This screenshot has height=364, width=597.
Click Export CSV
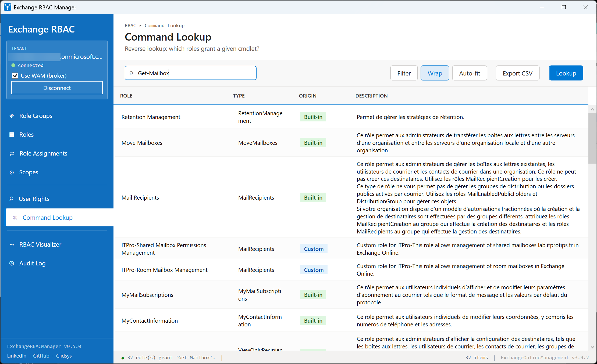[518, 73]
